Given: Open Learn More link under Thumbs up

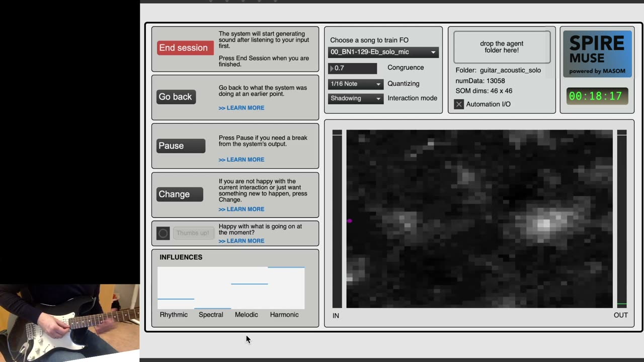Looking at the screenshot, I should coord(242,241).
